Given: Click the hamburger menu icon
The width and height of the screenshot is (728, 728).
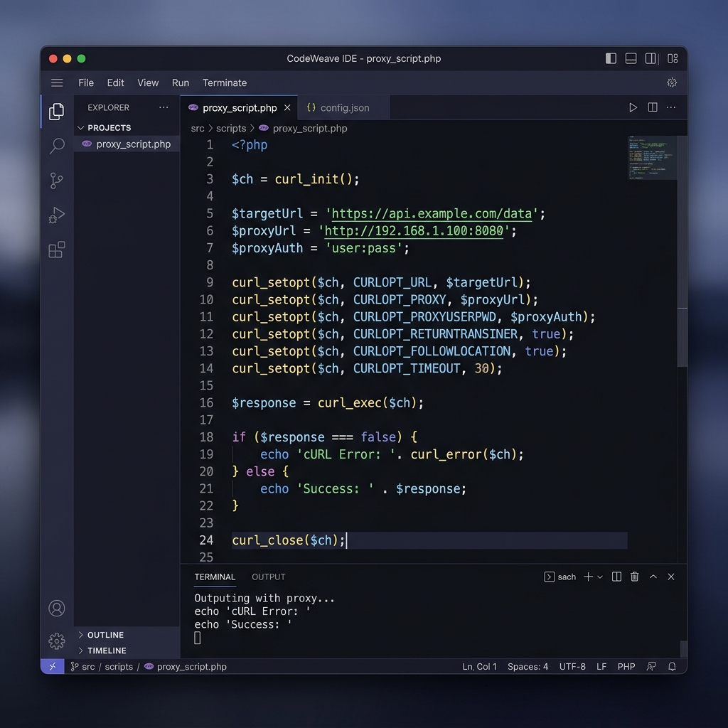Looking at the screenshot, I should [57, 82].
